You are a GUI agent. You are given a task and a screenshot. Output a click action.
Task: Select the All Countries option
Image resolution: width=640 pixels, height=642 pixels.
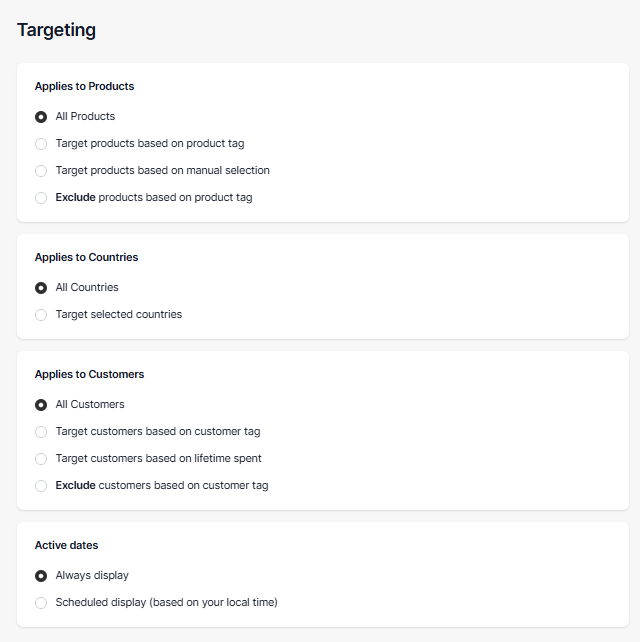(41, 288)
